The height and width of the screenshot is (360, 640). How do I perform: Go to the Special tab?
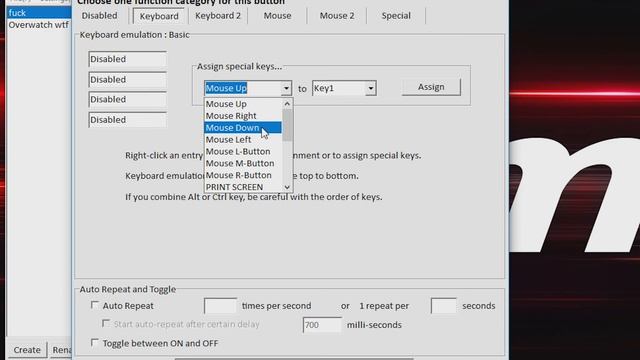coord(396,16)
